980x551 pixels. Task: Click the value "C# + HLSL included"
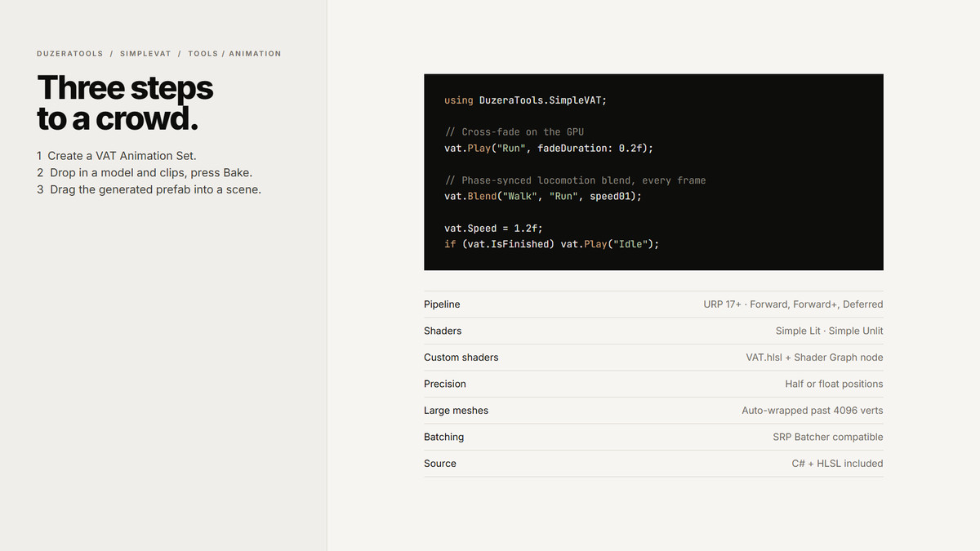point(837,464)
